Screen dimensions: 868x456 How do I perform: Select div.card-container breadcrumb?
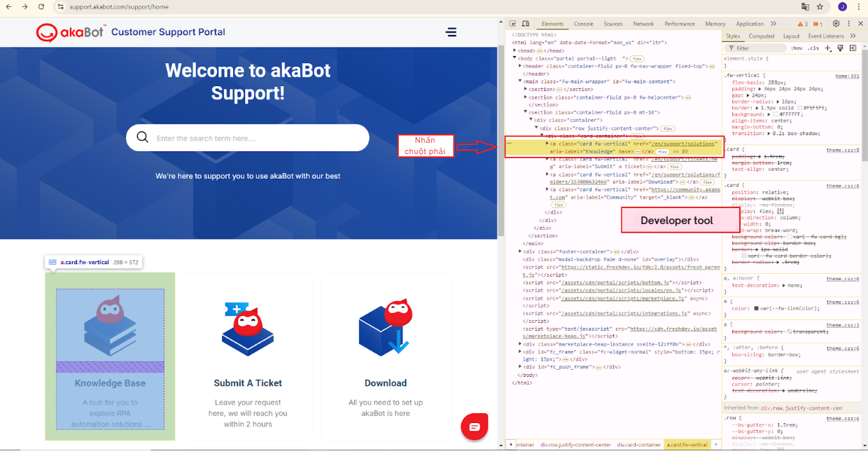(x=639, y=445)
